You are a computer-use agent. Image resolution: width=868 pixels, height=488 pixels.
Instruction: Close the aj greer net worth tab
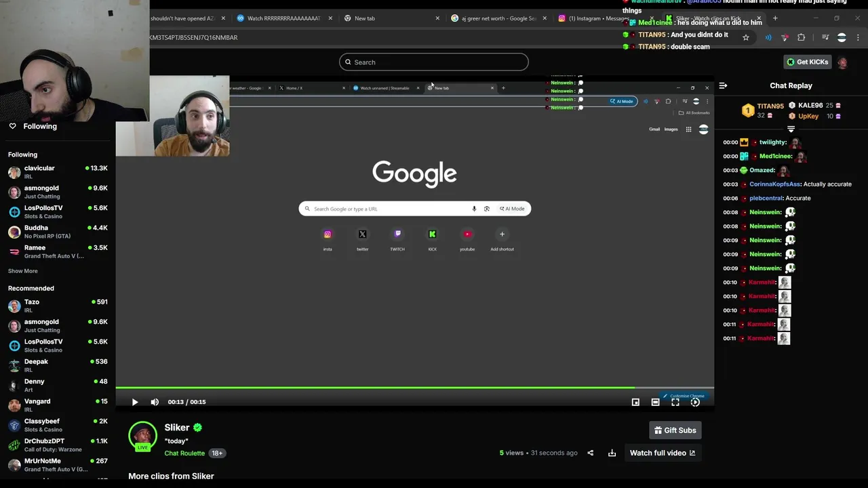tap(545, 18)
